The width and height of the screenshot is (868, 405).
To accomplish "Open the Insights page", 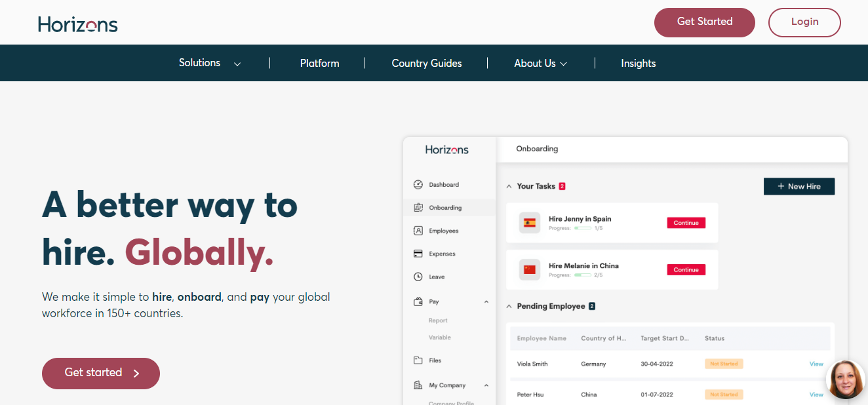I will [639, 63].
